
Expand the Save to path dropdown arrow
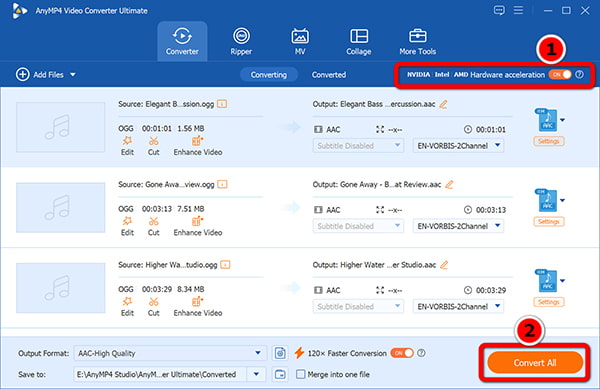coord(256,374)
